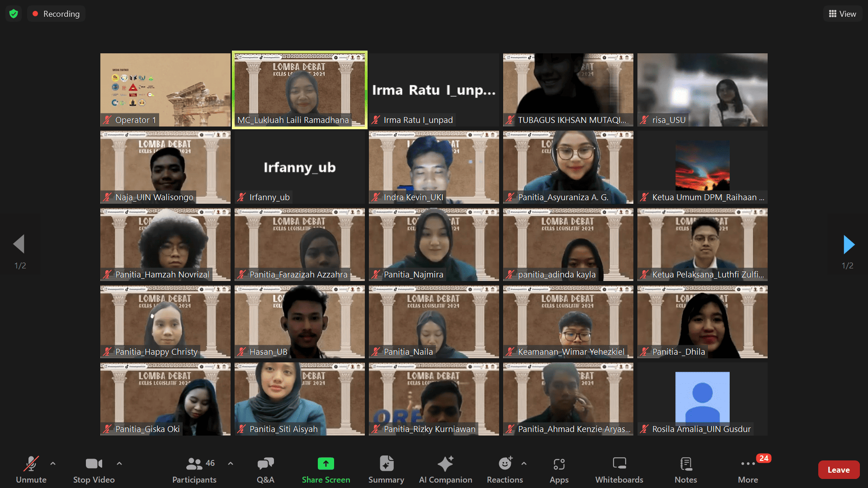This screenshot has width=868, height=488.
Task: Go to next gallery page arrow
Action: pos(849,244)
